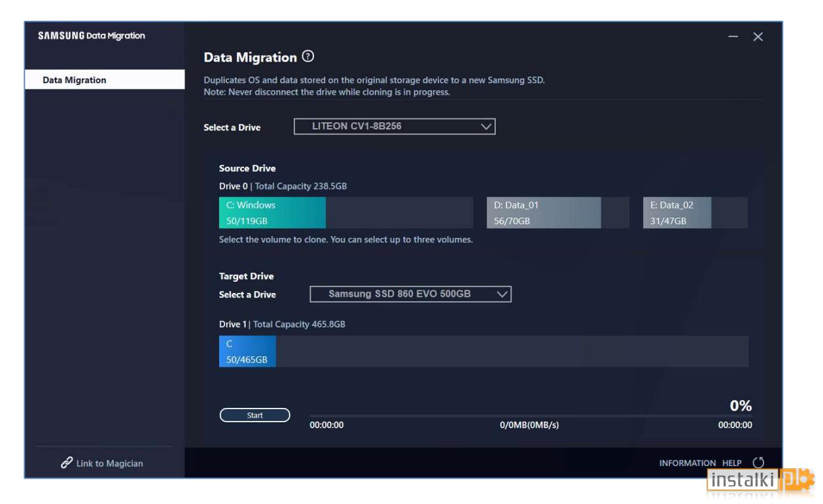Select the C: Windows source volume

pyautogui.click(x=346, y=213)
